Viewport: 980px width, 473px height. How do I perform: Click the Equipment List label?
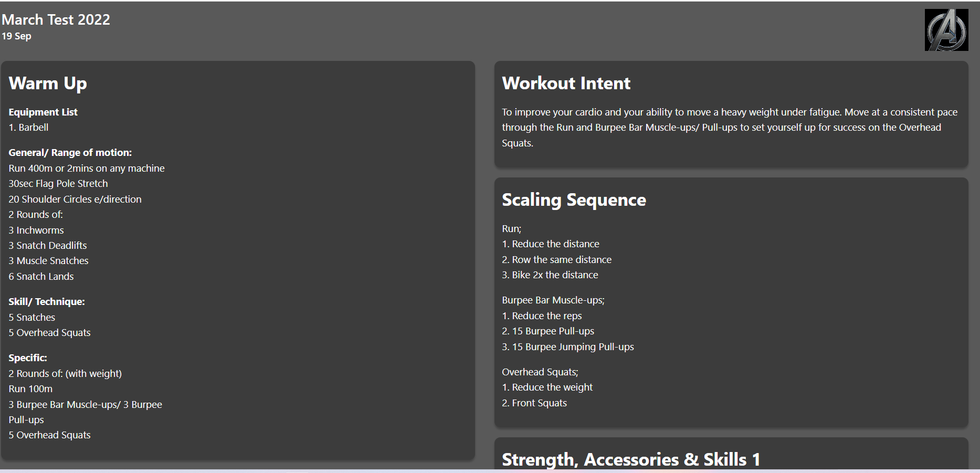[x=43, y=112]
